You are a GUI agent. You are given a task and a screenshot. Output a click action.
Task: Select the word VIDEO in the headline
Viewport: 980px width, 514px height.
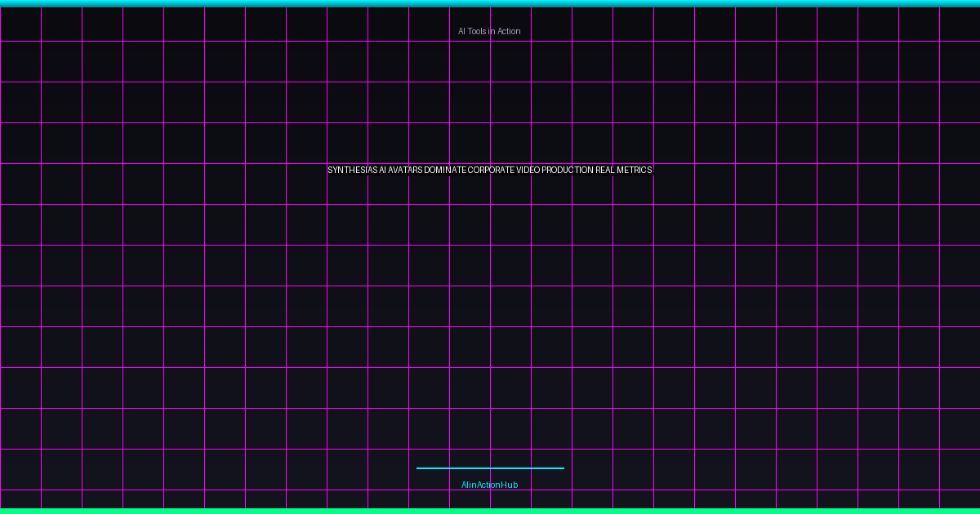[528, 171]
